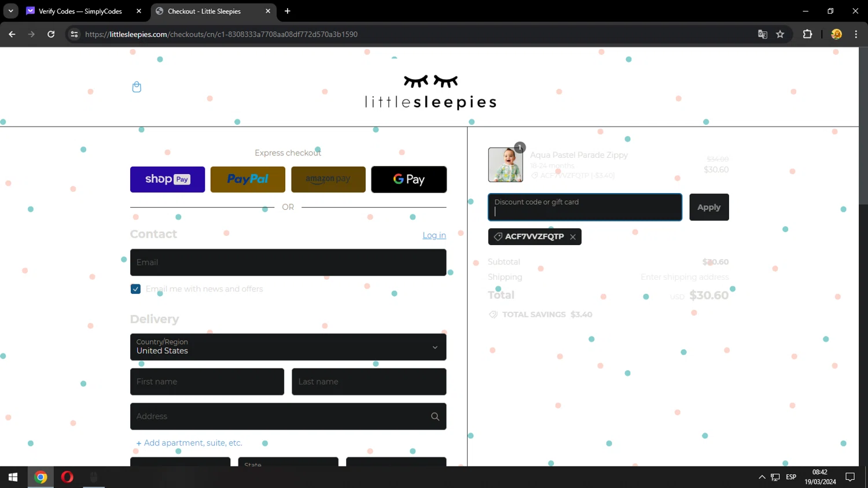
Task: Reload the checkout page
Action: point(51,34)
